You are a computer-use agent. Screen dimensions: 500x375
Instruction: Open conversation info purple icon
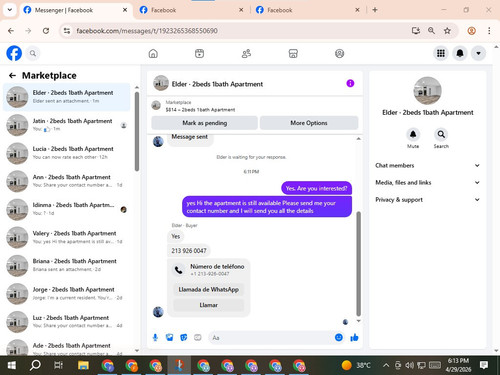pos(350,83)
